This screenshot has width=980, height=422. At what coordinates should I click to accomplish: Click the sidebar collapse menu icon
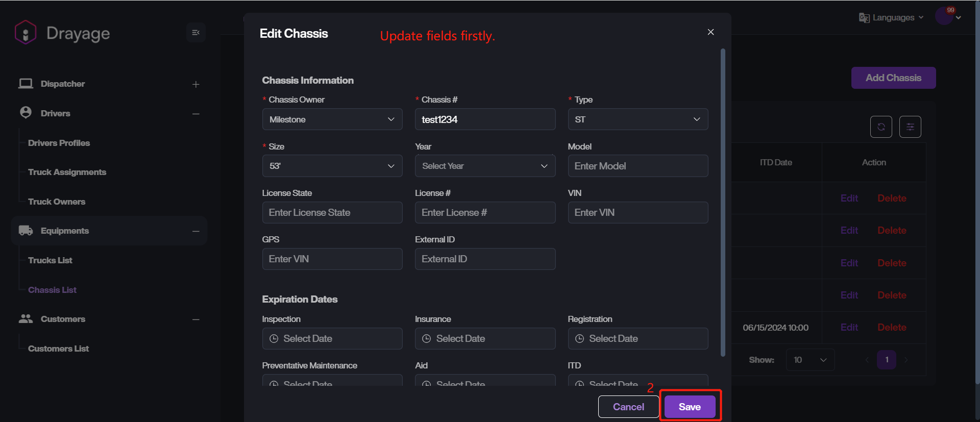pyautogui.click(x=195, y=33)
